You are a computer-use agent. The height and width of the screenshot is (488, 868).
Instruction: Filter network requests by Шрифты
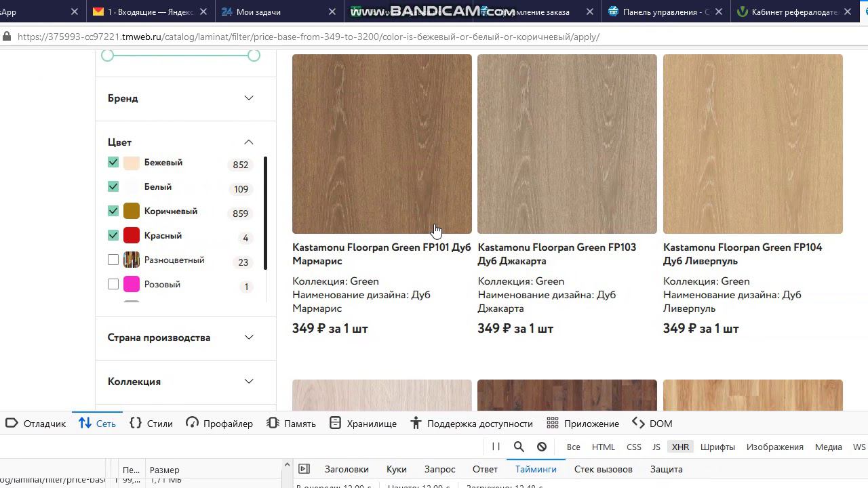pyautogui.click(x=717, y=447)
